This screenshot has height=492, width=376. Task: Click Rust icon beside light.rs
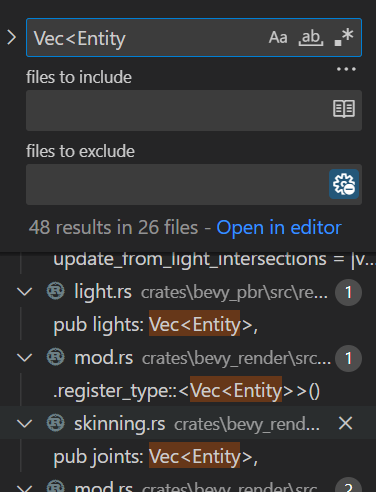click(x=55, y=291)
